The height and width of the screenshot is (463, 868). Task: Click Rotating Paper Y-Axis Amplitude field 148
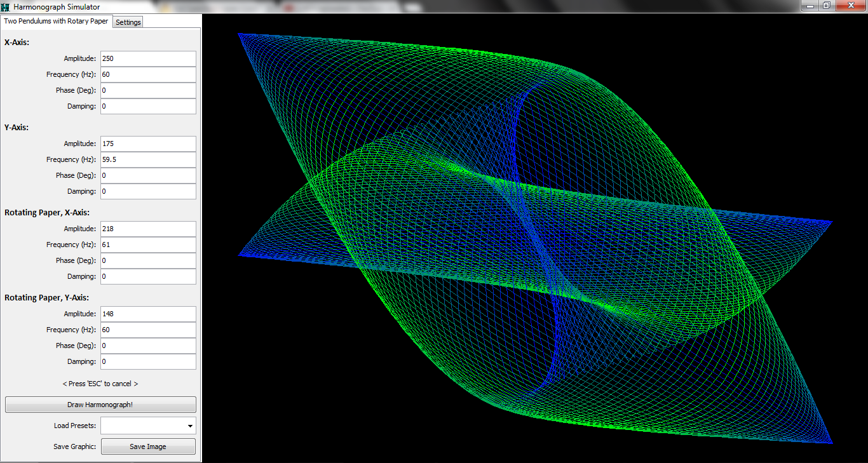tap(148, 314)
